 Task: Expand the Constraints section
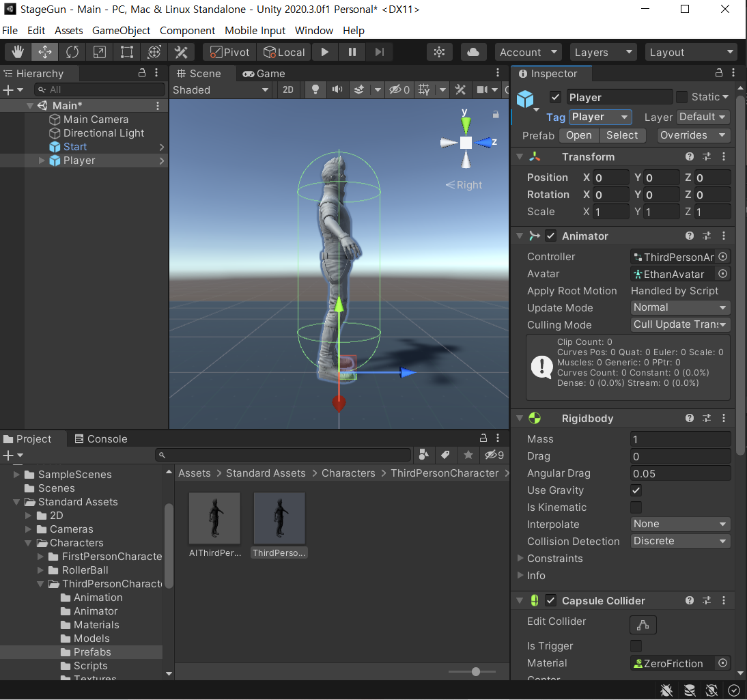520,558
